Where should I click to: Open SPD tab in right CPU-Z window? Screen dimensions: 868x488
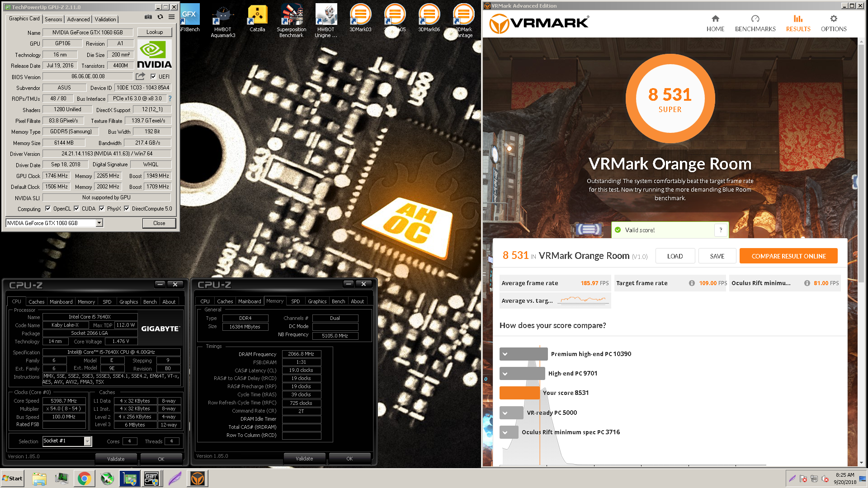click(295, 301)
